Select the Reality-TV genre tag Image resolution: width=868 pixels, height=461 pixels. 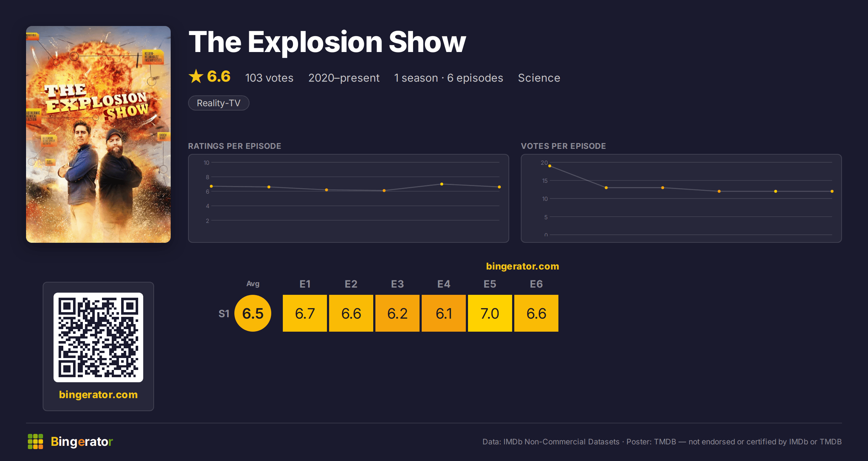pos(219,103)
